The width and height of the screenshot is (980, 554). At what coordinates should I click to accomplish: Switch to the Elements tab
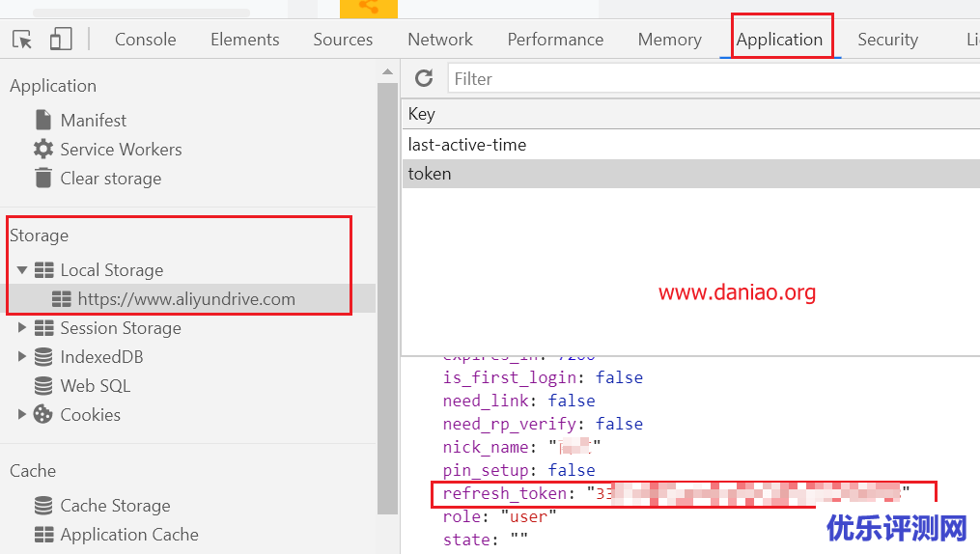[245, 40]
